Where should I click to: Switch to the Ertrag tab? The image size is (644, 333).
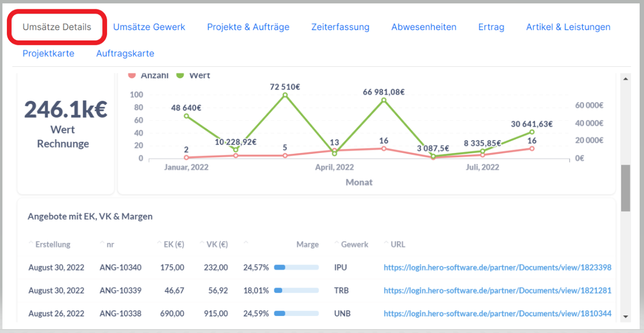(491, 27)
